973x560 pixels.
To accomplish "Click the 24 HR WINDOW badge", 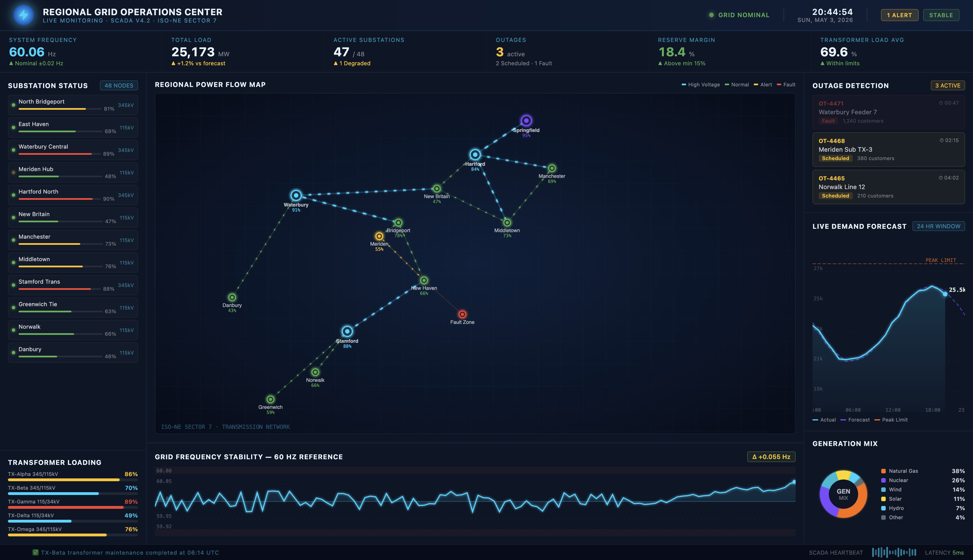I will point(938,226).
